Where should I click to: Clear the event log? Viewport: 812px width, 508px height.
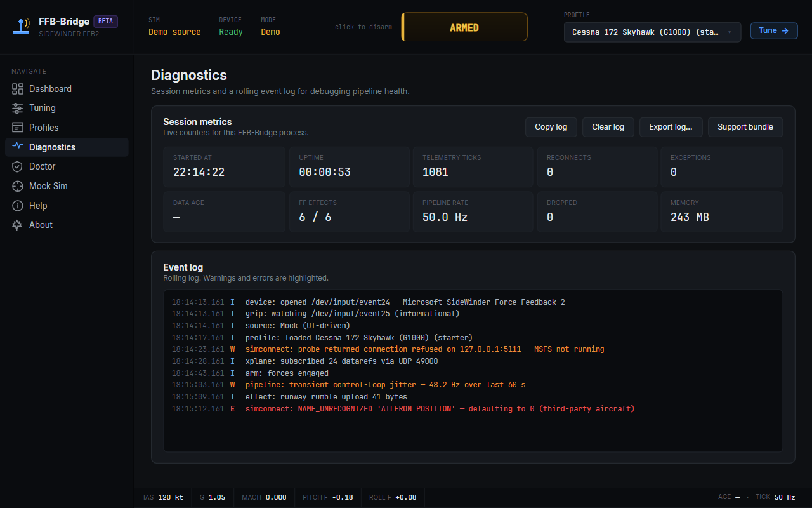[608, 127]
